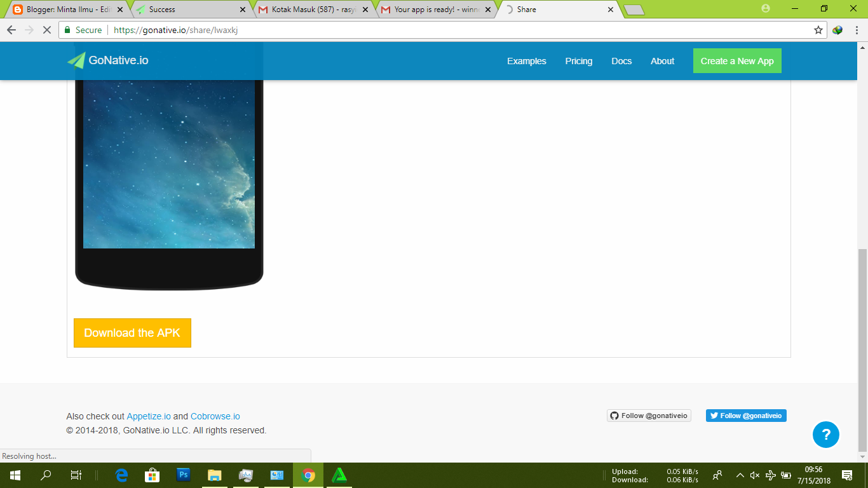Open Task View on the taskbar

[x=76, y=475]
